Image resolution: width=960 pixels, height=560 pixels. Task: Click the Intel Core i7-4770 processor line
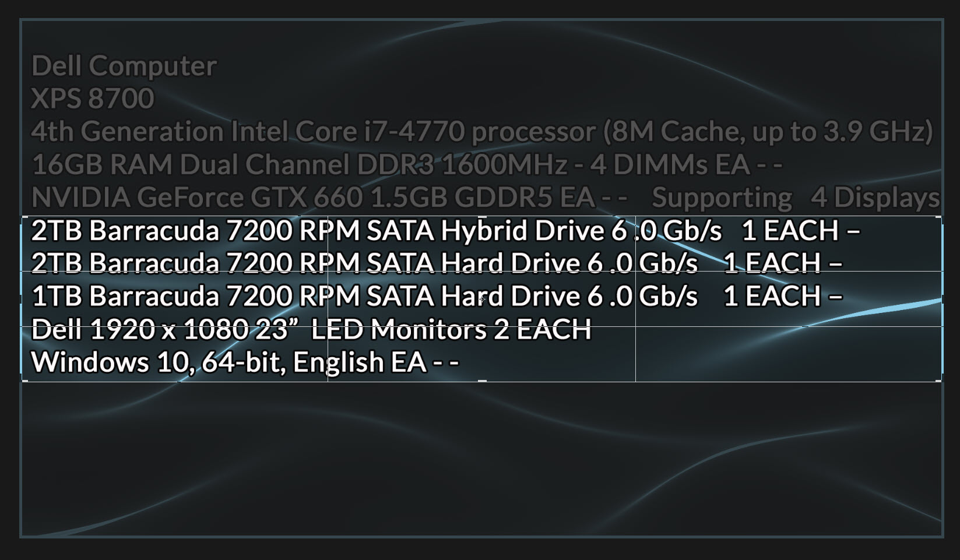pos(483,131)
